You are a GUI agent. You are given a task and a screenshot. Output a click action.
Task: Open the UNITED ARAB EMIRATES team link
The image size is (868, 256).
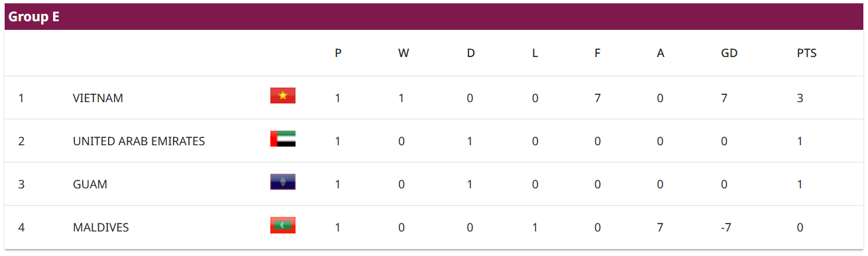(139, 141)
